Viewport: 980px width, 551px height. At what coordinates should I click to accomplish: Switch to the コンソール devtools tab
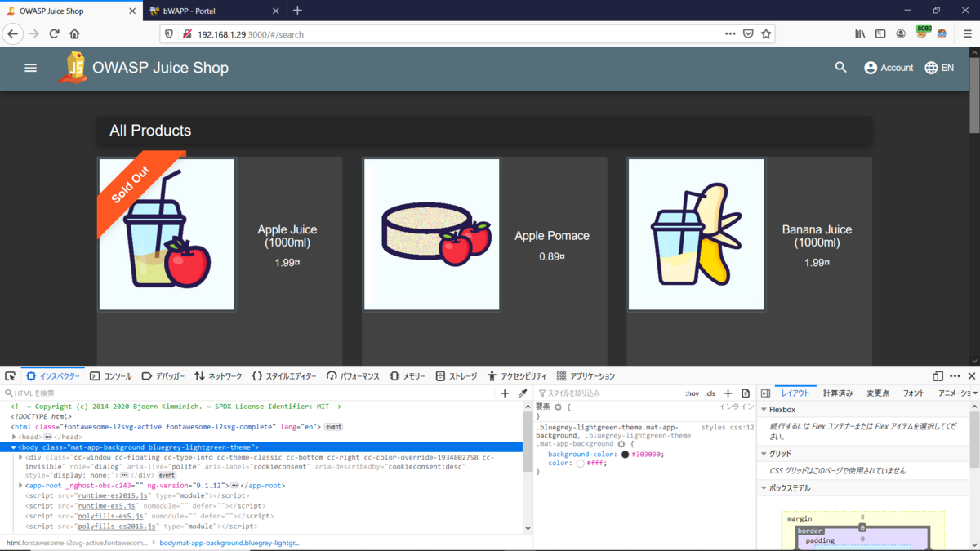(x=110, y=376)
